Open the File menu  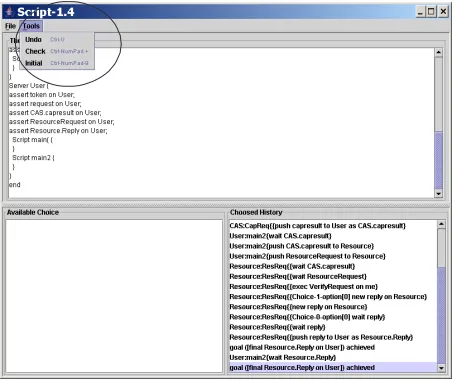pyautogui.click(x=10, y=26)
